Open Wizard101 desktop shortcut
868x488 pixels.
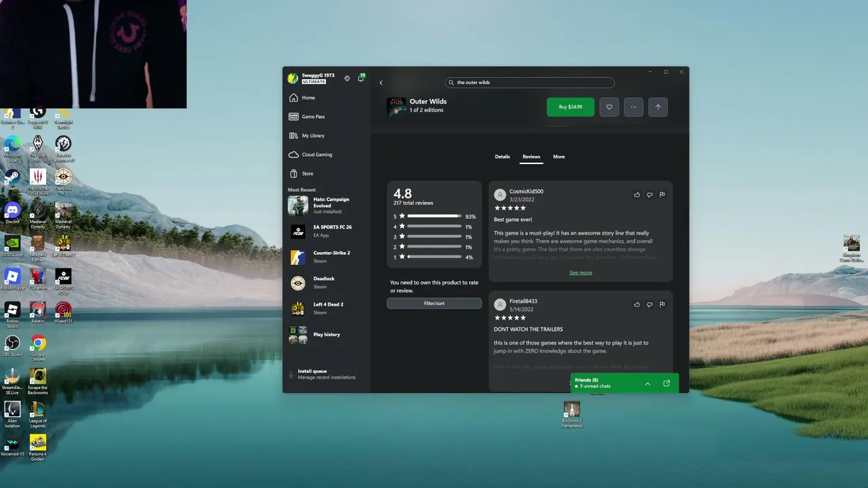tap(63, 312)
